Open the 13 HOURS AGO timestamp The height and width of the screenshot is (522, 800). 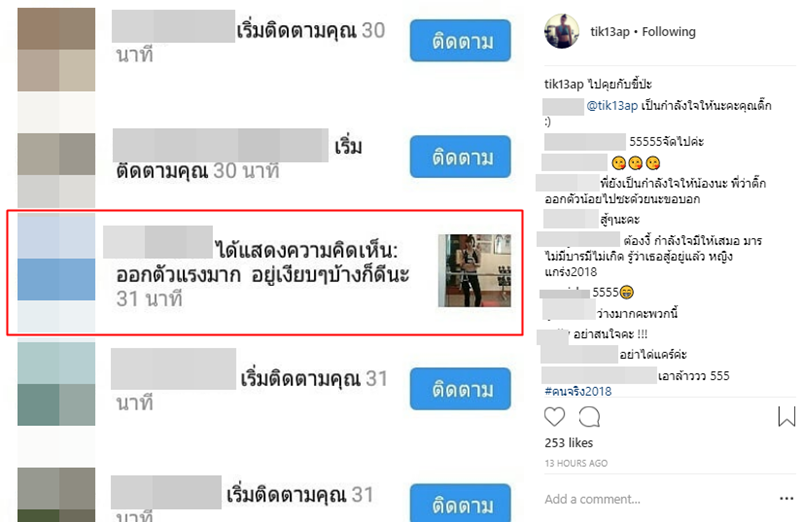point(576,463)
